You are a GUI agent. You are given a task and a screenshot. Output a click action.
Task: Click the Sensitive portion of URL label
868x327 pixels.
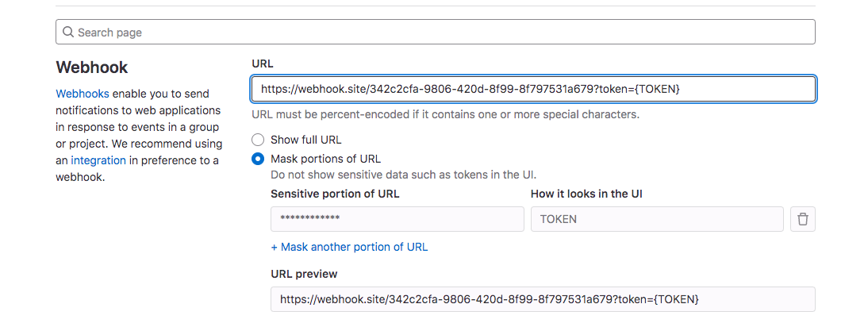pyautogui.click(x=335, y=194)
